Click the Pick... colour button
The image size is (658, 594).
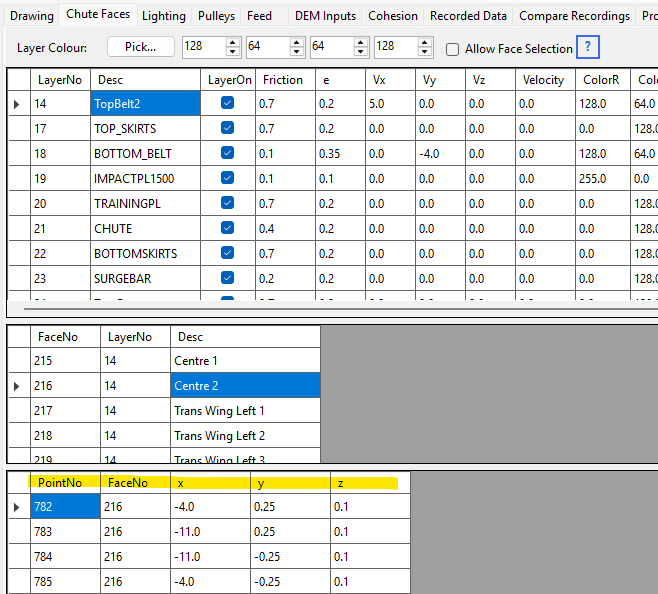(141, 47)
